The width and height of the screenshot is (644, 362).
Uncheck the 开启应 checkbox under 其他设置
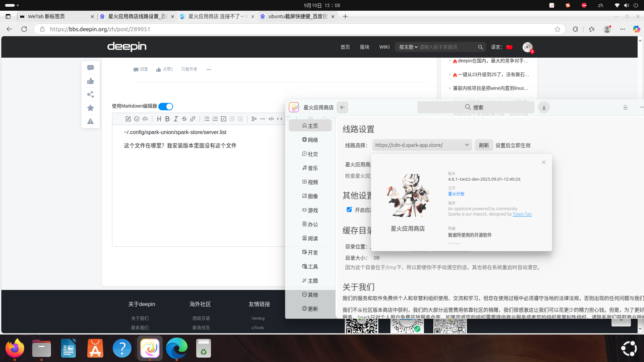(349, 209)
